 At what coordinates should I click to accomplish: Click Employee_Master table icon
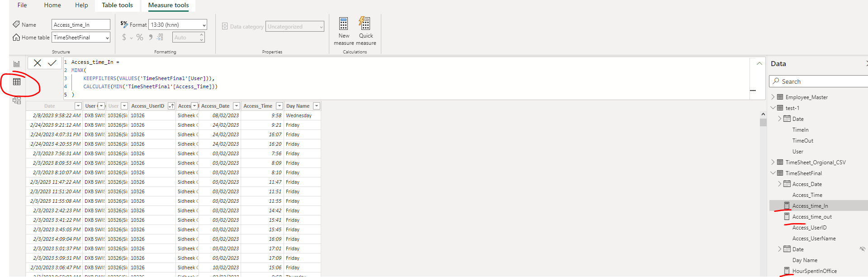[x=780, y=97]
